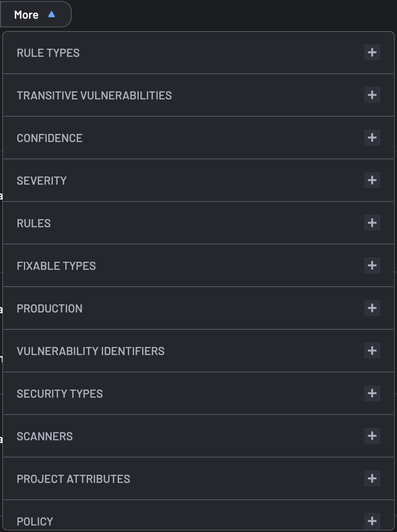Click the plus icon next to Security Types
Image resolution: width=397 pixels, height=532 pixels.
[372, 393]
